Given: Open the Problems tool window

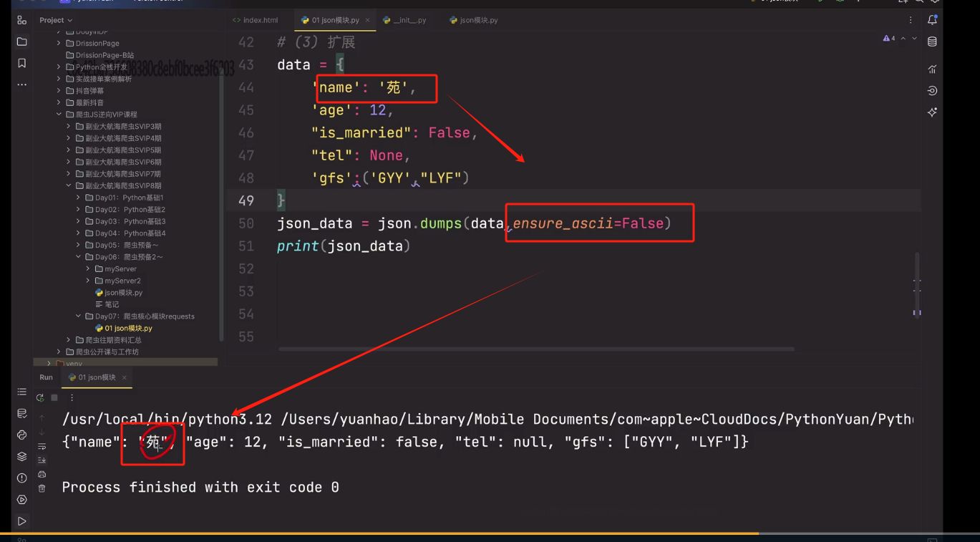Looking at the screenshot, I should coord(21,478).
